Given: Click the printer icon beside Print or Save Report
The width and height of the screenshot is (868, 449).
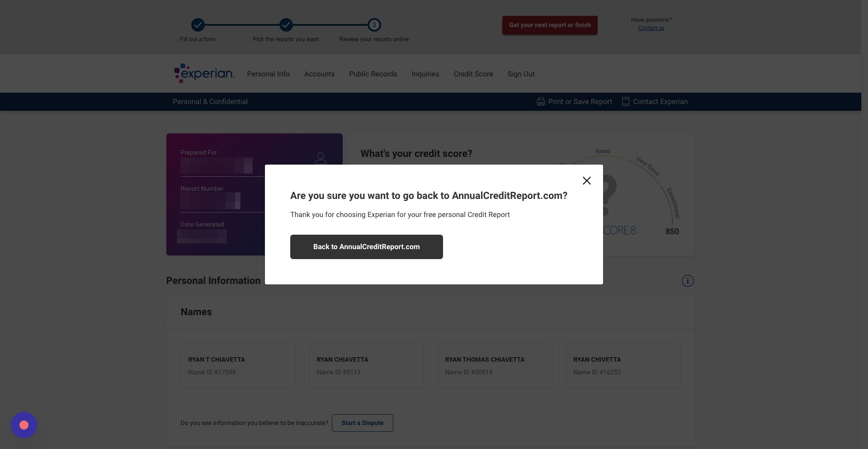Looking at the screenshot, I should pyautogui.click(x=541, y=102).
